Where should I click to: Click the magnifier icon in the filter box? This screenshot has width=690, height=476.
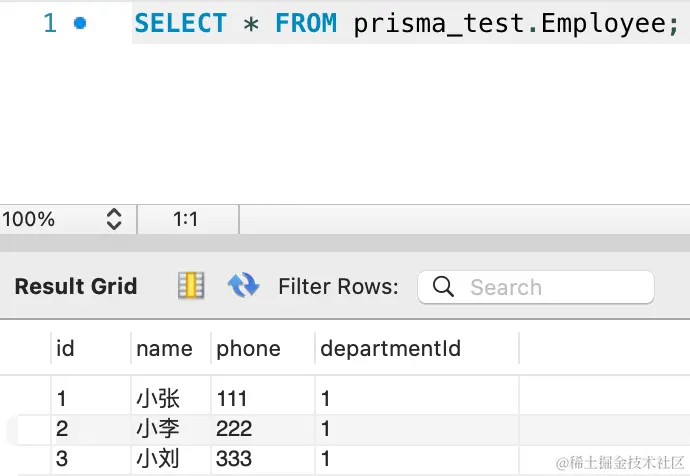pos(443,287)
